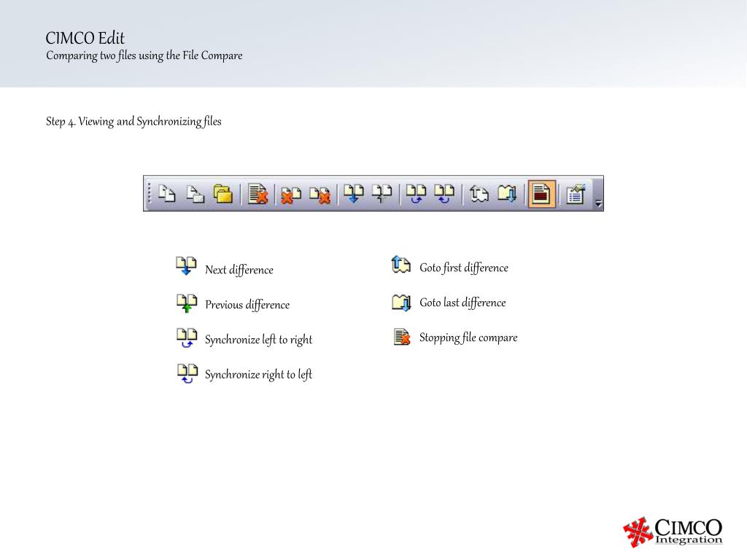Click the Next difference legend icon

point(186,265)
